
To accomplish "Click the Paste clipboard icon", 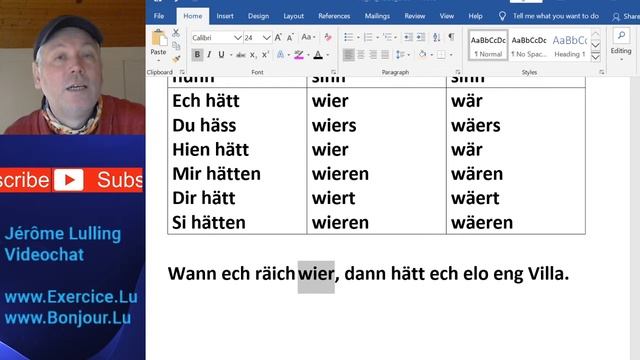I will 158,38.
